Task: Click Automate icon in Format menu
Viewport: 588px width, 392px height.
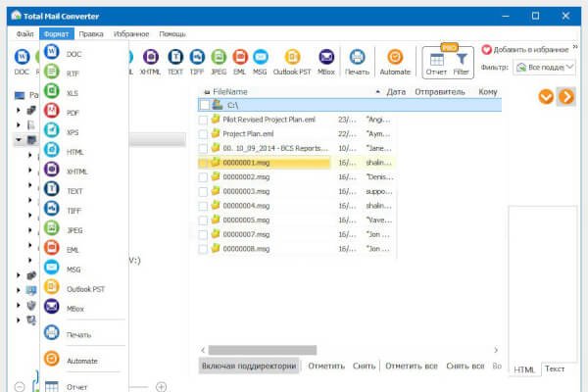Action: click(51, 359)
